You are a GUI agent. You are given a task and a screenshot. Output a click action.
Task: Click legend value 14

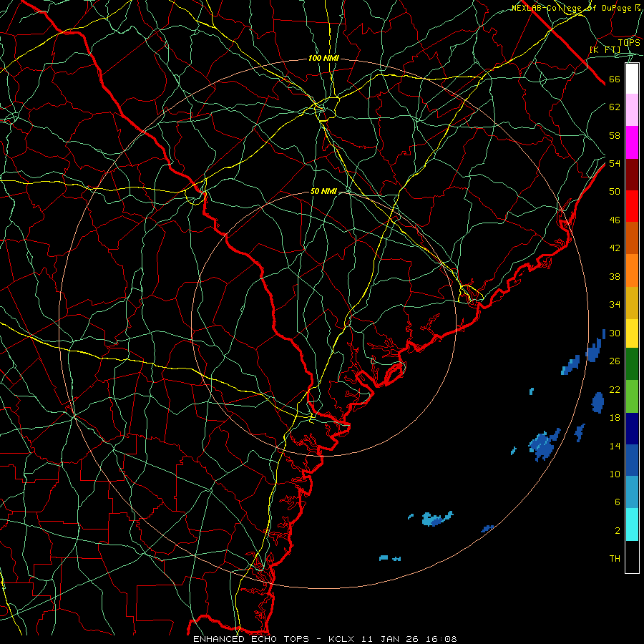[615, 446]
